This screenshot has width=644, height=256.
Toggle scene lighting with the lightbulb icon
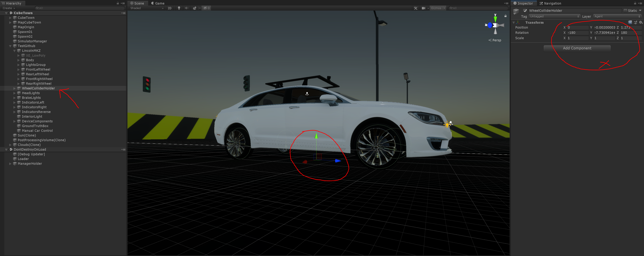(x=179, y=8)
